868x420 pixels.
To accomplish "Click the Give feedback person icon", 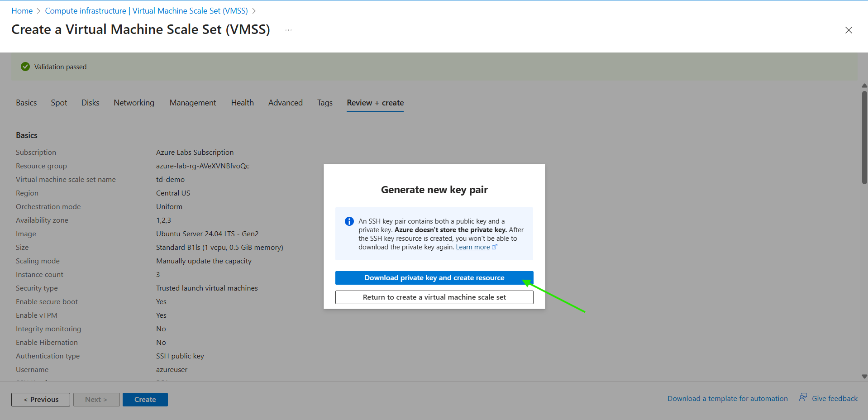I will point(803,397).
